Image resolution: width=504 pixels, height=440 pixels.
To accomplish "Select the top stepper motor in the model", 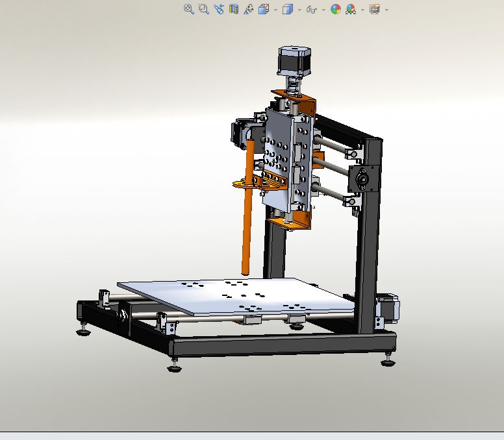I will tap(294, 61).
